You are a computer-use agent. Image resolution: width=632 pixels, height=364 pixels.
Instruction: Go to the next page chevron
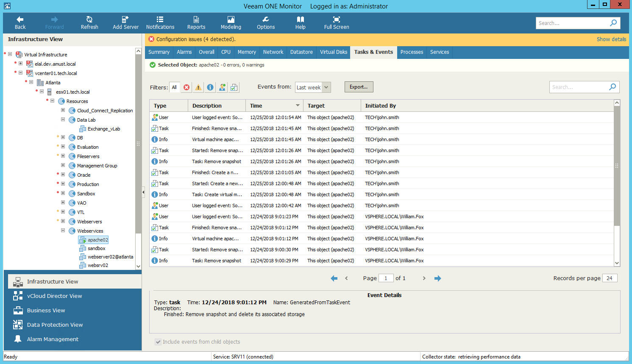424,278
